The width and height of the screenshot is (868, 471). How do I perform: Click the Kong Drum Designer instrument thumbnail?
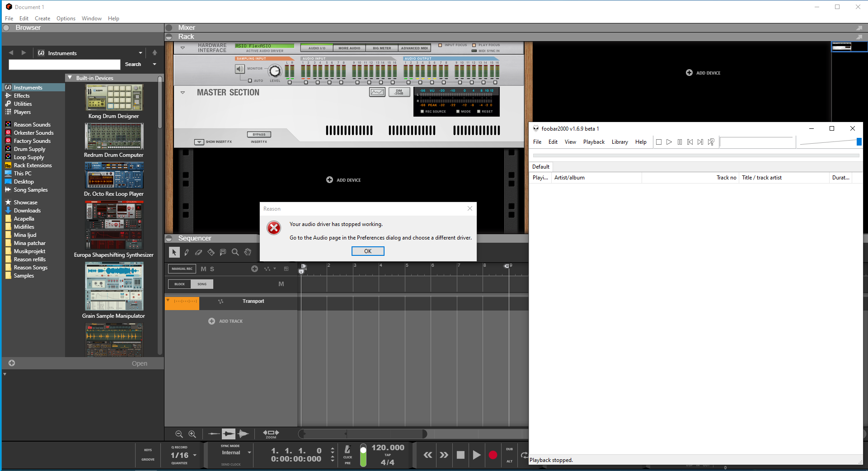tap(113, 97)
